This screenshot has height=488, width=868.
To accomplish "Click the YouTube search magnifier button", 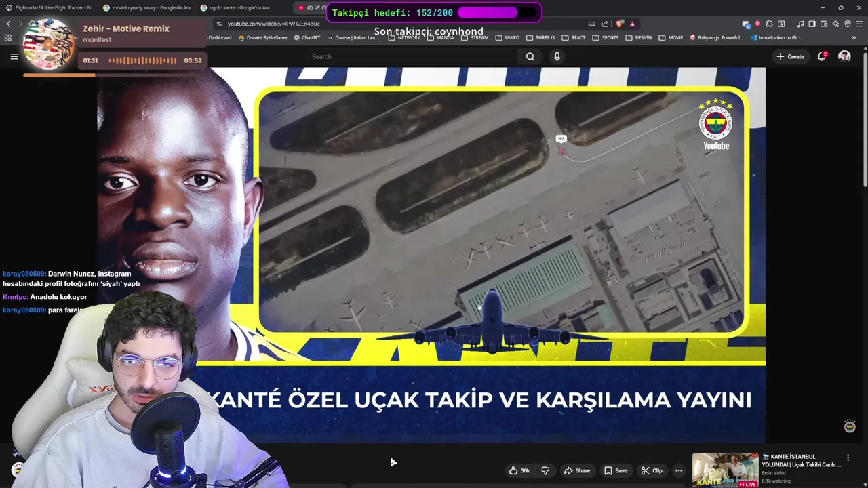I will pos(530,56).
